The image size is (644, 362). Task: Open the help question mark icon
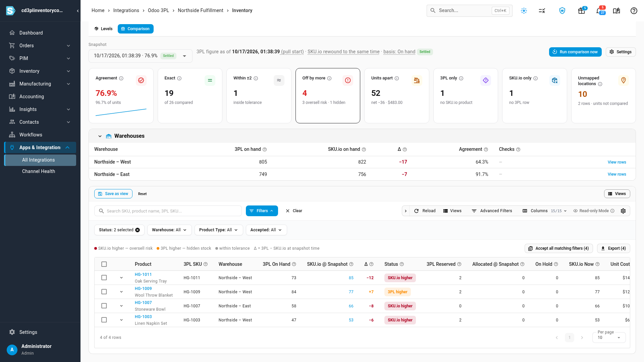634,11
